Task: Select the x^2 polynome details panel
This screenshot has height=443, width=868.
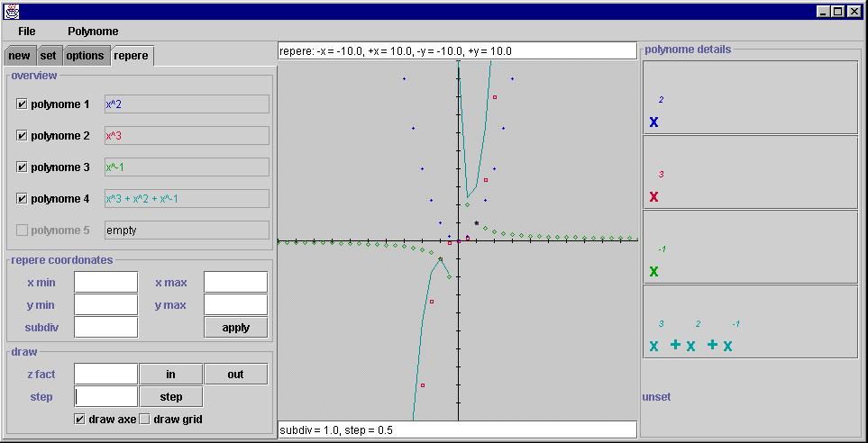Action: [750, 97]
